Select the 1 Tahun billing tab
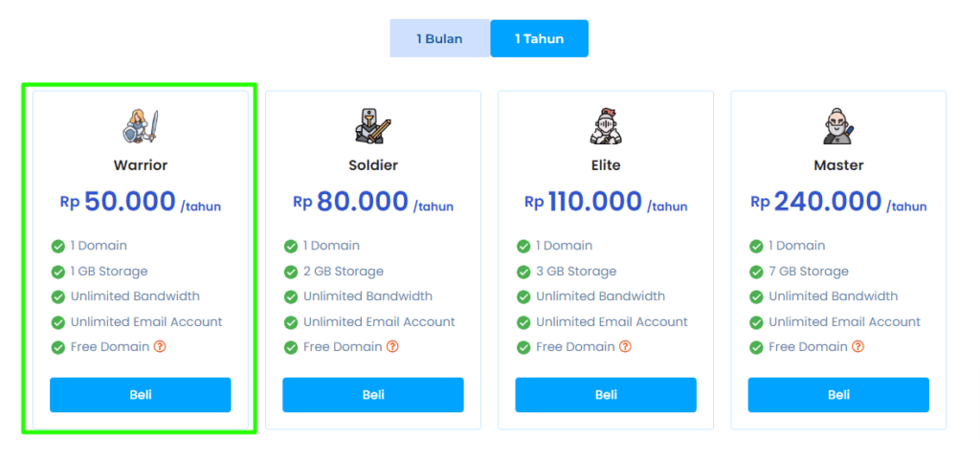980x458 pixels. tap(539, 39)
